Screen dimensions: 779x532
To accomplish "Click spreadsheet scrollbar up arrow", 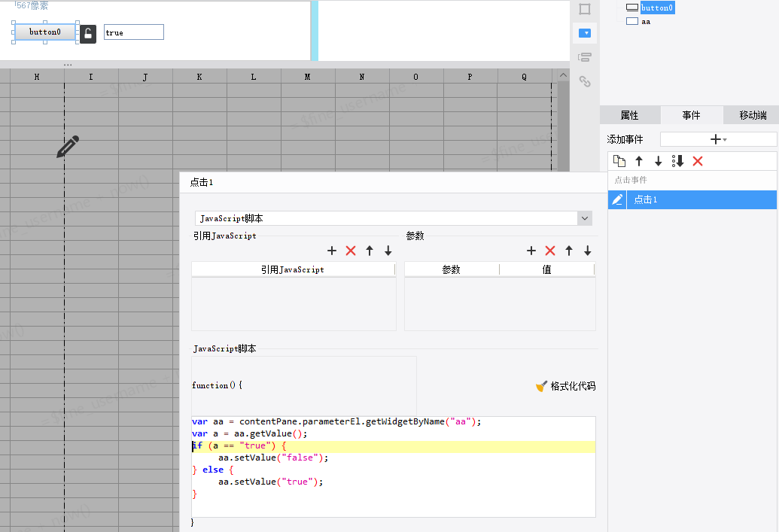I will [x=563, y=75].
